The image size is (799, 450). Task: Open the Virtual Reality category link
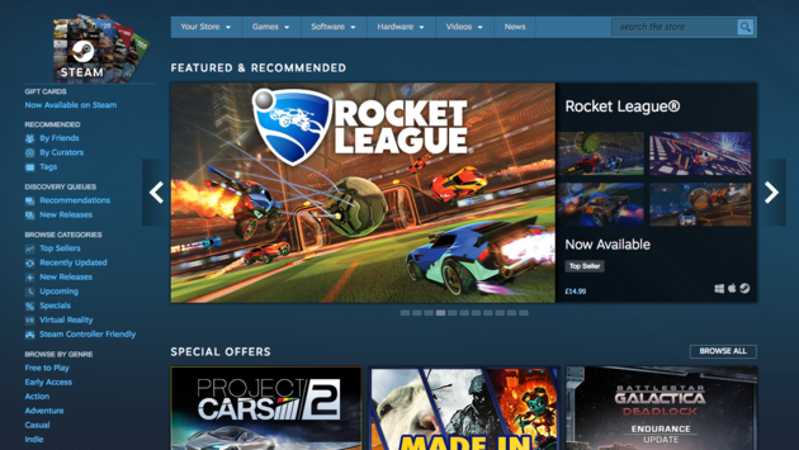click(66, 320)
